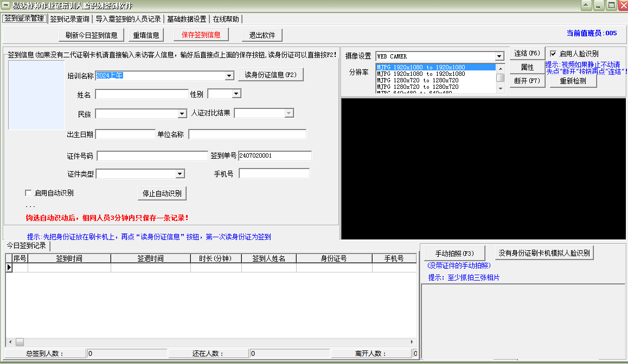Maximize the application window
Image resolution: width=628 pixels, height=364 pixels.
(x=611, y=5)
